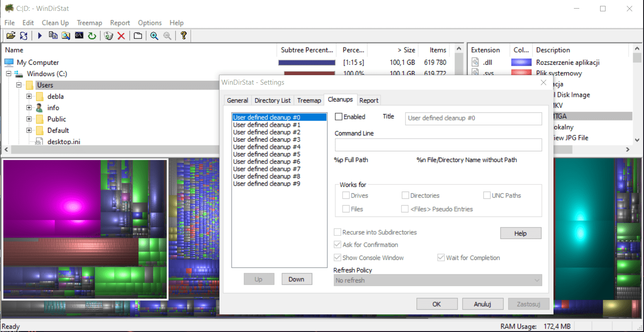
Task: Toggle the <Files> Pseudo Entries checkbox
Action: [405, 209]
